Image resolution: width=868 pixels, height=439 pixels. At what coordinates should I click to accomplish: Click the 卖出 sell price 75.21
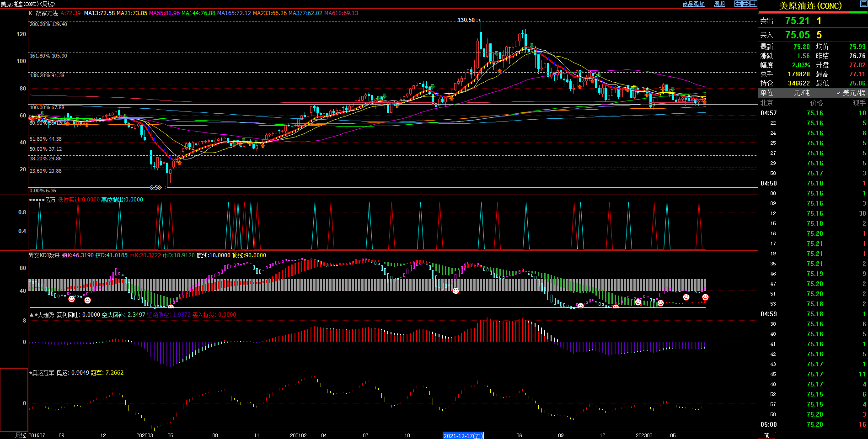point(797,21)
